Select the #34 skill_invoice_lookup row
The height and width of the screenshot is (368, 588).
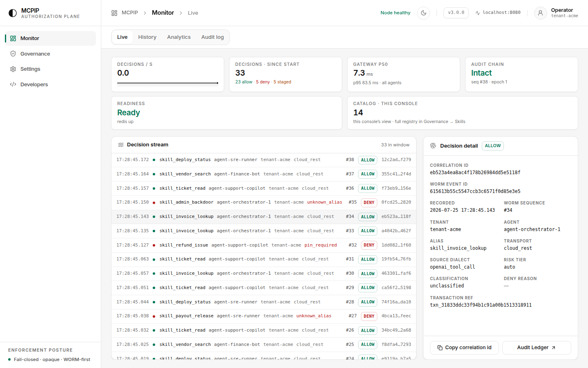[264, 217]
